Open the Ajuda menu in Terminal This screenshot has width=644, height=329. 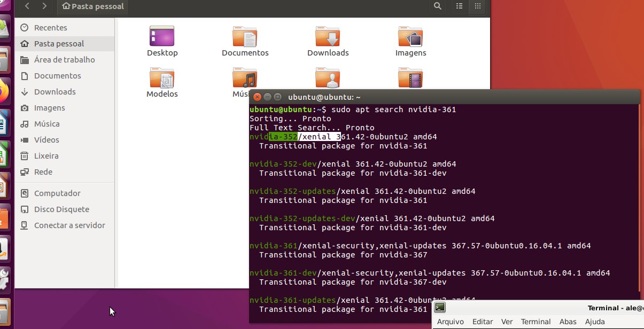click(x=595, y=322)
